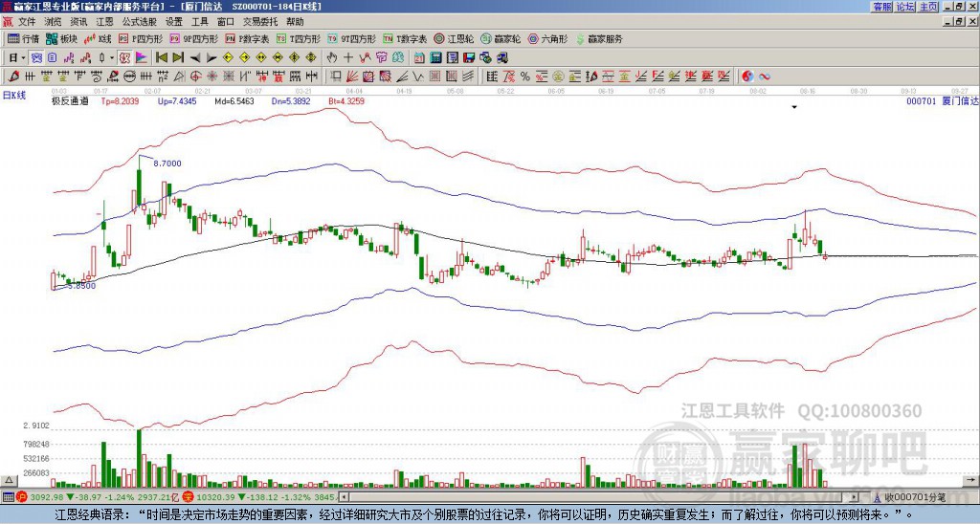Click the 日K线 chart label

point(14,95)
